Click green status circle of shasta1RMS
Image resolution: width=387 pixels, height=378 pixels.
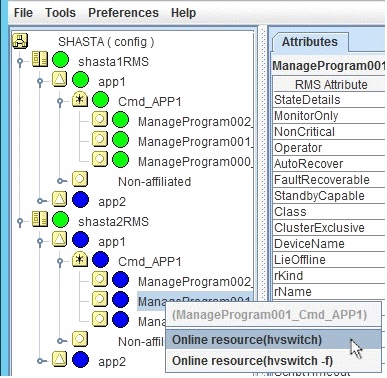[x=60, y=61]
